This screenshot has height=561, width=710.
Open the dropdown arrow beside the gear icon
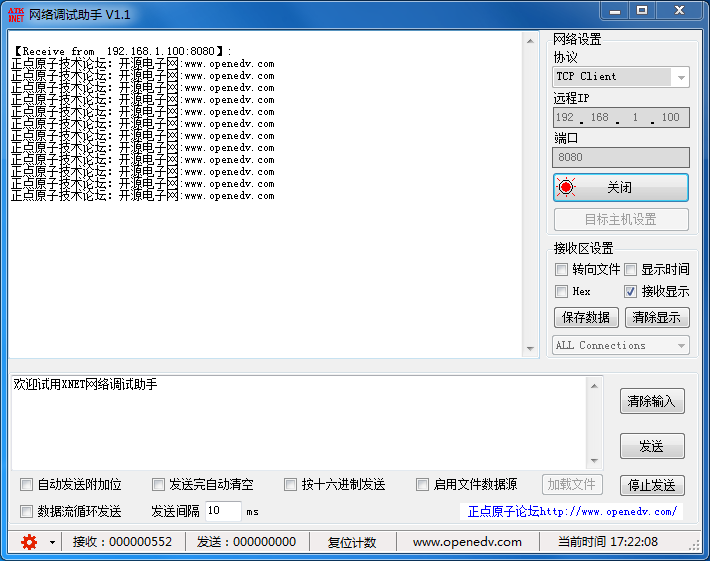(53, 542)
